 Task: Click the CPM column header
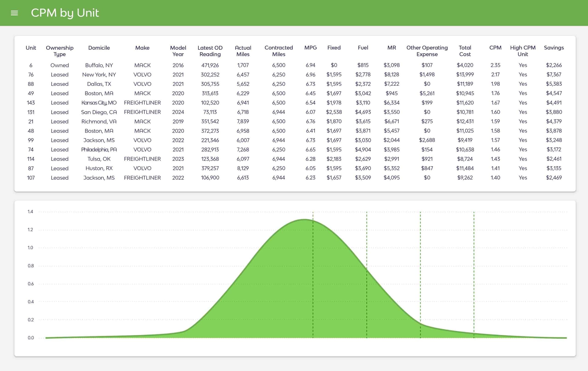tap(495, 48)
